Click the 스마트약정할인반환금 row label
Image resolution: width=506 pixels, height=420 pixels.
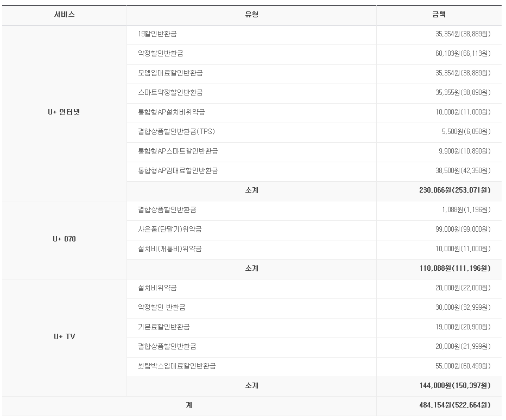pos(170,93)
